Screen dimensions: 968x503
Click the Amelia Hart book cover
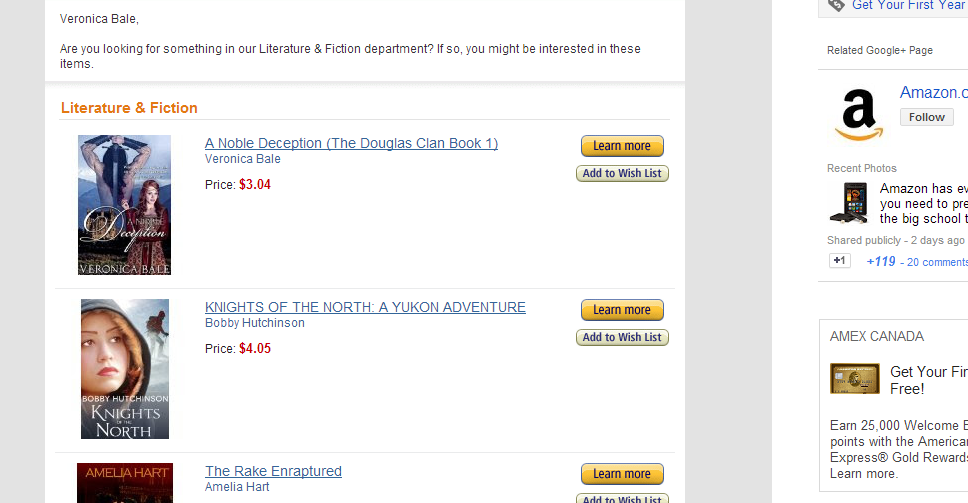tap(125, 483)
